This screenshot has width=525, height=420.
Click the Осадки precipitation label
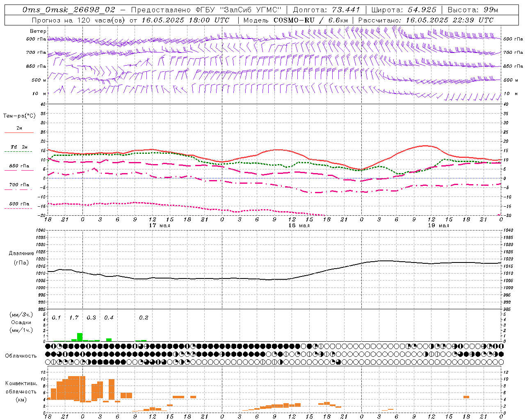tap(21, 322)
